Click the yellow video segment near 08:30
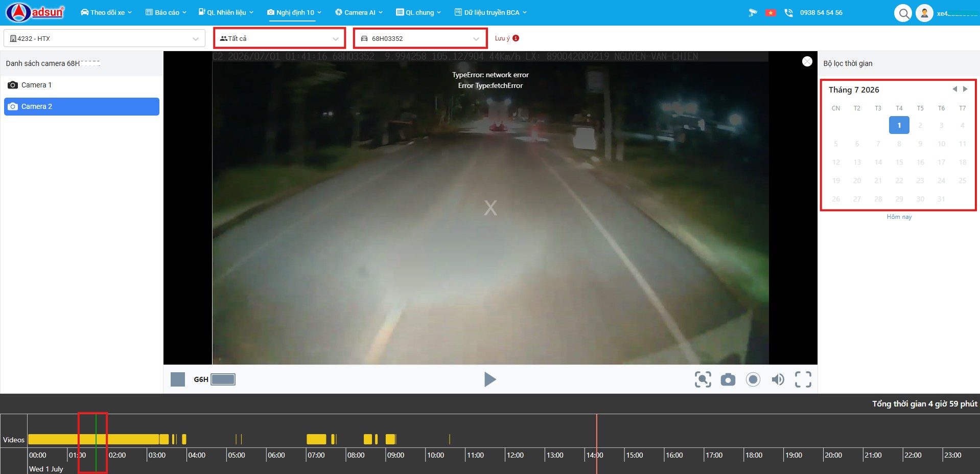The width and height of the screenshot is (980, 474). click(x=368, y=439)
